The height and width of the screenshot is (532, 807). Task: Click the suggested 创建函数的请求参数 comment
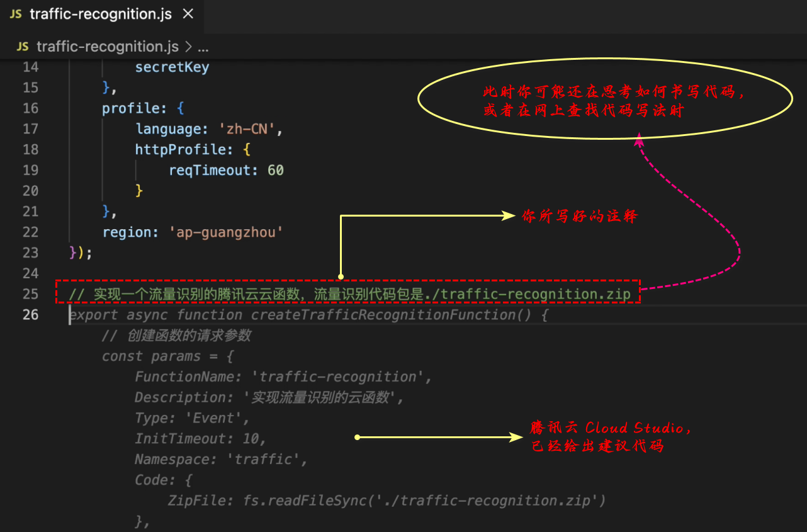point(176,336)
